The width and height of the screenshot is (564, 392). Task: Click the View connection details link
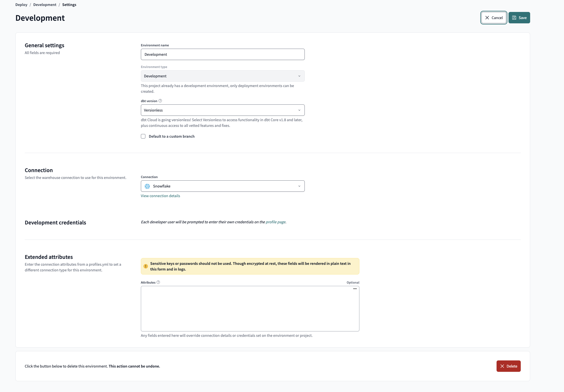160,195
